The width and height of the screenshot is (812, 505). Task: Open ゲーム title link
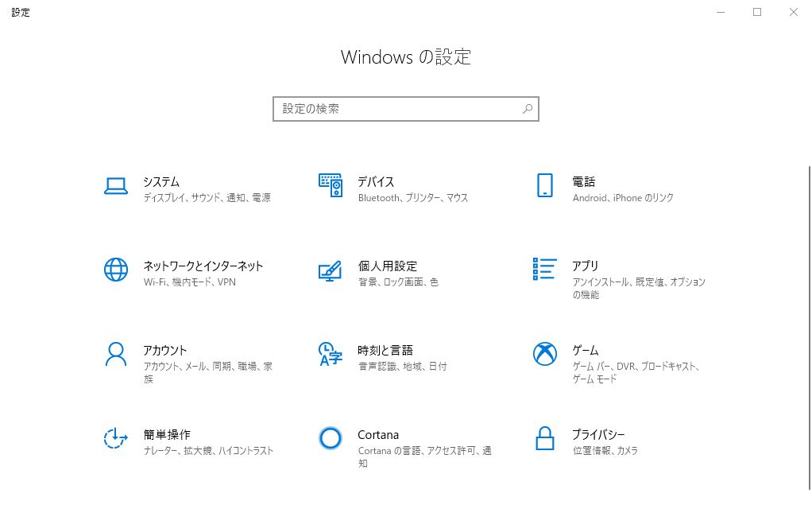(x=586, y=351)
